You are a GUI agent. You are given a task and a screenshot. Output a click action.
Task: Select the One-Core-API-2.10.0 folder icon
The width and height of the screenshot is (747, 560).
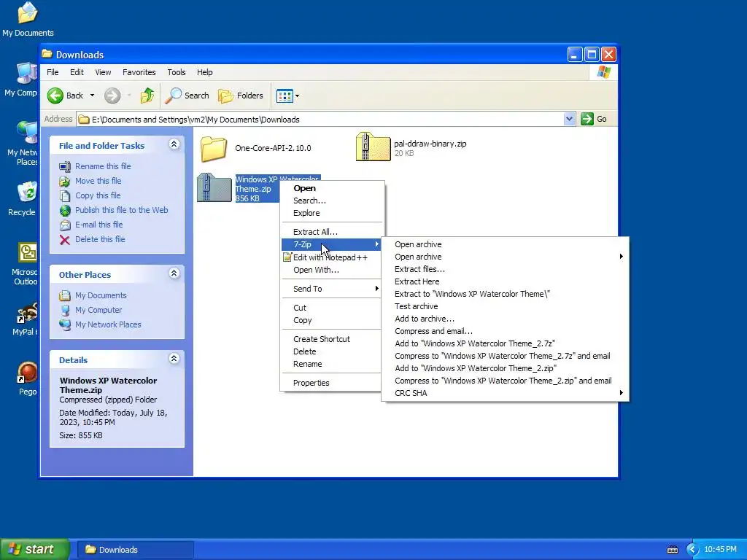[x=214, y=149]
